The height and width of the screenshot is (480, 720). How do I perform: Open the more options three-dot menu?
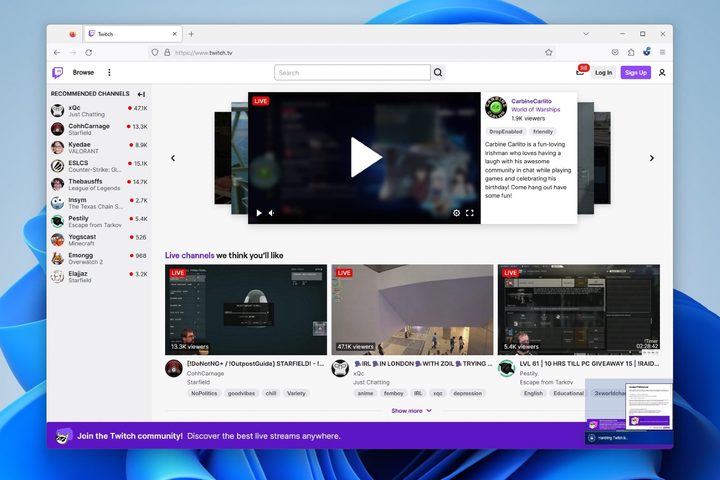click(x=109, y=73)
